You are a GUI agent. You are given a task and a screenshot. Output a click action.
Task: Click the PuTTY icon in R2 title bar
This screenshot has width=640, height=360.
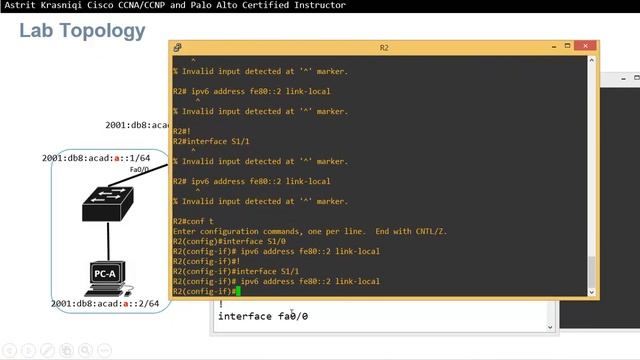pyautogui.click(x=177, y=48)
